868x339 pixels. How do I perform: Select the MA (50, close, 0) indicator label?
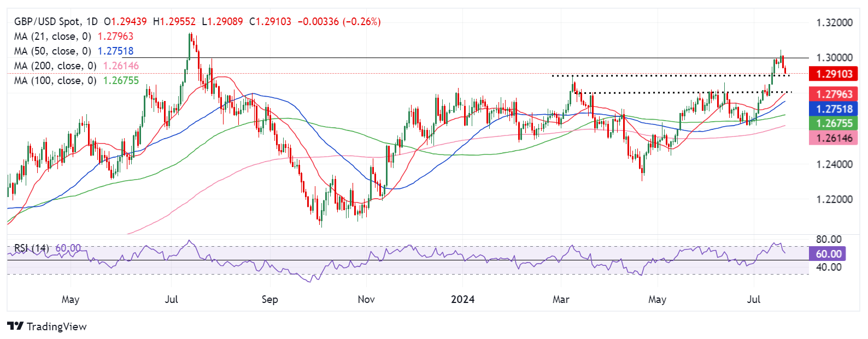(52, 51)
